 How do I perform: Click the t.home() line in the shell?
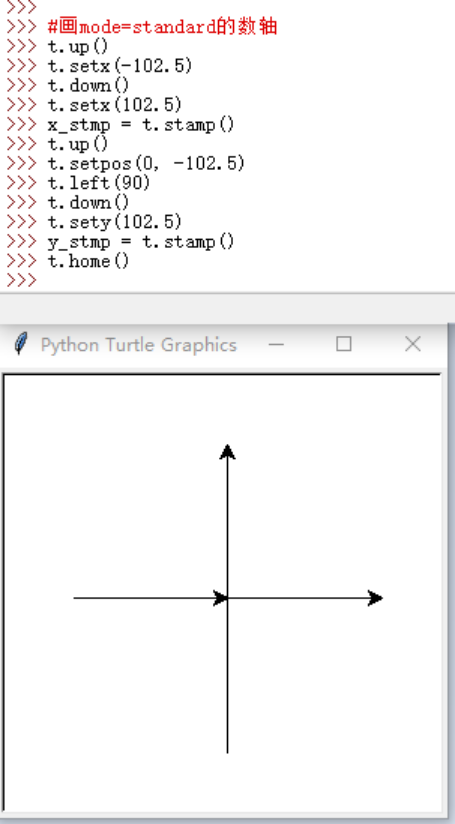tap(88, 261)
